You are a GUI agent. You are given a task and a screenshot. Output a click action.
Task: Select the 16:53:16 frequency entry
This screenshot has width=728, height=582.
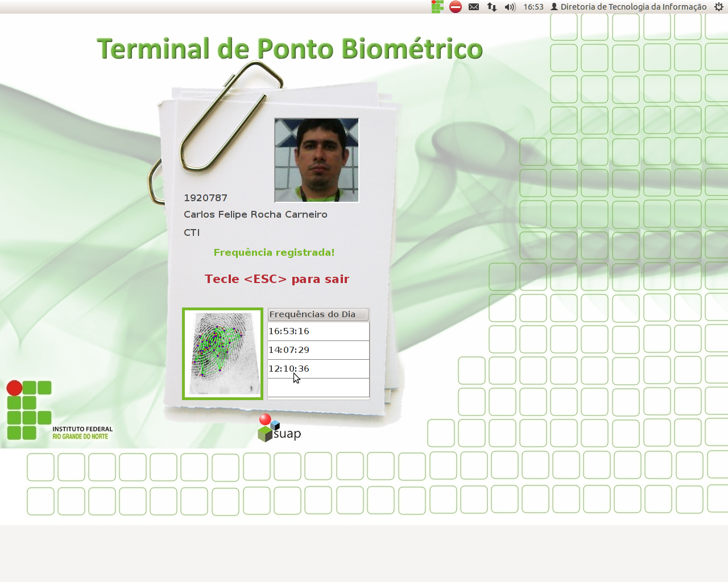[x=318, y=331]
